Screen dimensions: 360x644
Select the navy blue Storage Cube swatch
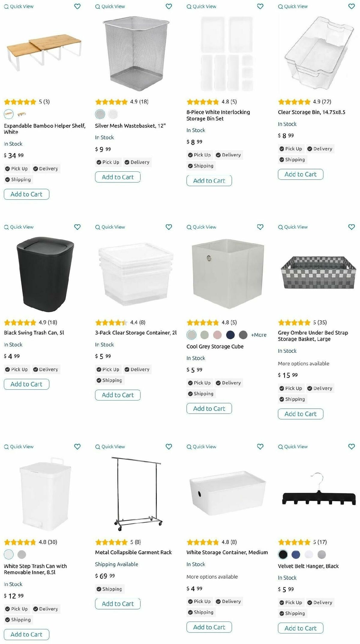pyautogui.click(x=230, y=334)
